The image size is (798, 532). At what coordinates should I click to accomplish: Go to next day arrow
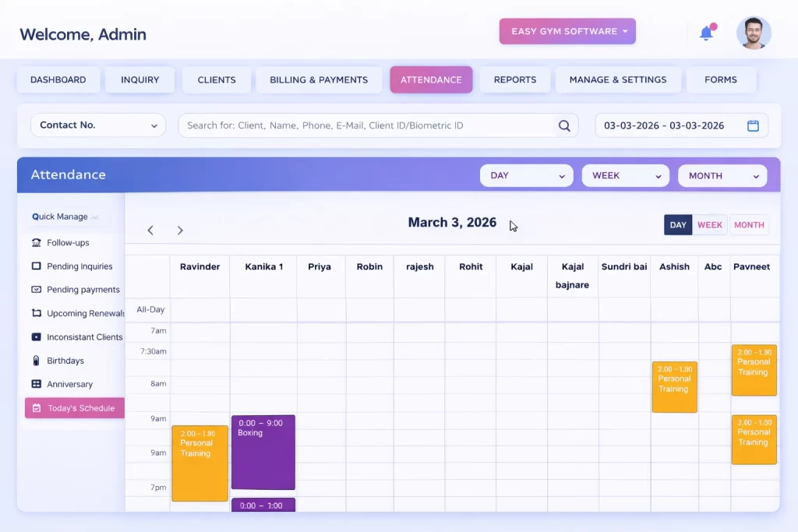tap(180, 231)
